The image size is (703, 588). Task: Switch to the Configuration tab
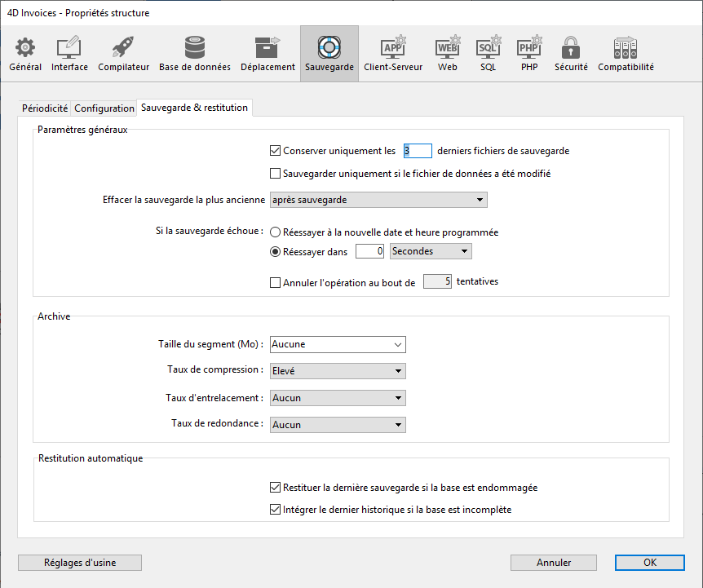(x=104, y=108)
